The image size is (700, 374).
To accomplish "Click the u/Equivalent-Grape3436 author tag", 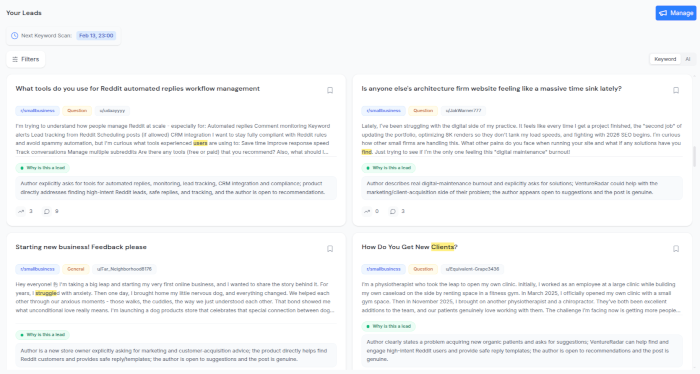I will (472, 269).
